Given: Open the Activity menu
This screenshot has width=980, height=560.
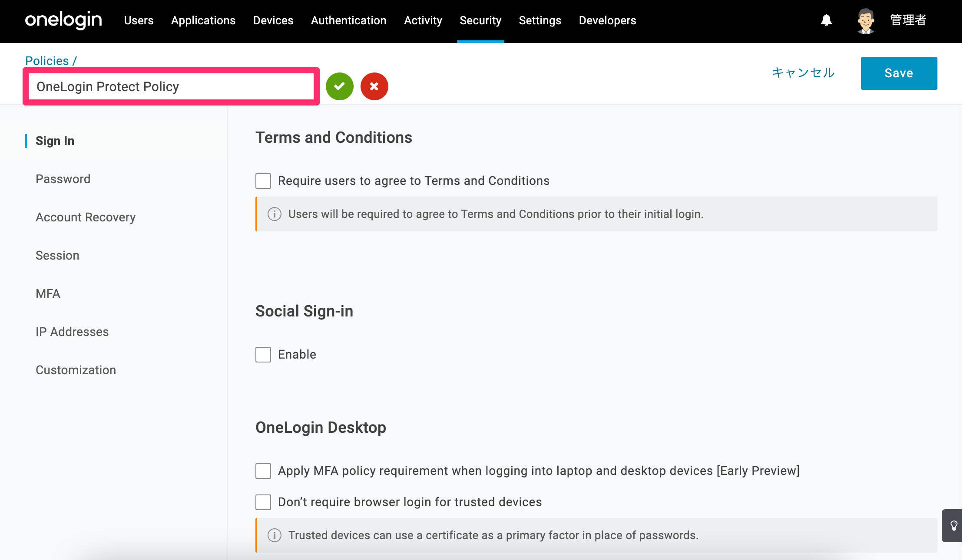Looking at the screenshot, I should pyautogui.click(x=423, y=20).
